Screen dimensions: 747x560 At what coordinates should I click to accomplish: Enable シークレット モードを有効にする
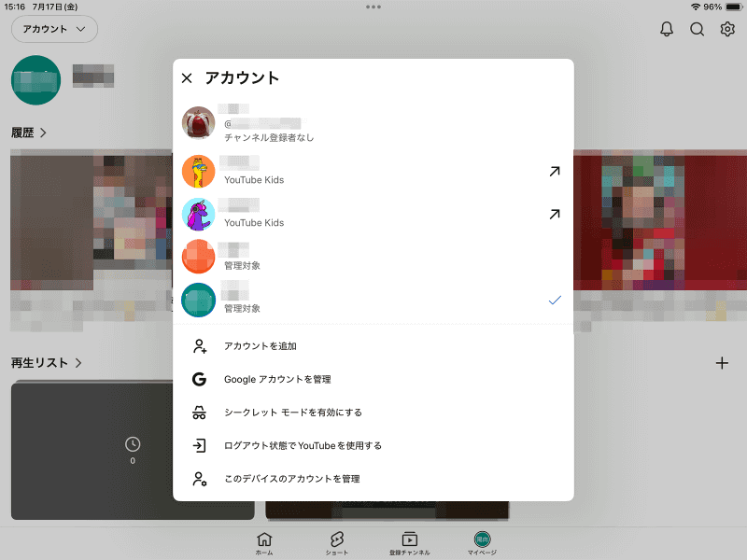click(373, 413)
